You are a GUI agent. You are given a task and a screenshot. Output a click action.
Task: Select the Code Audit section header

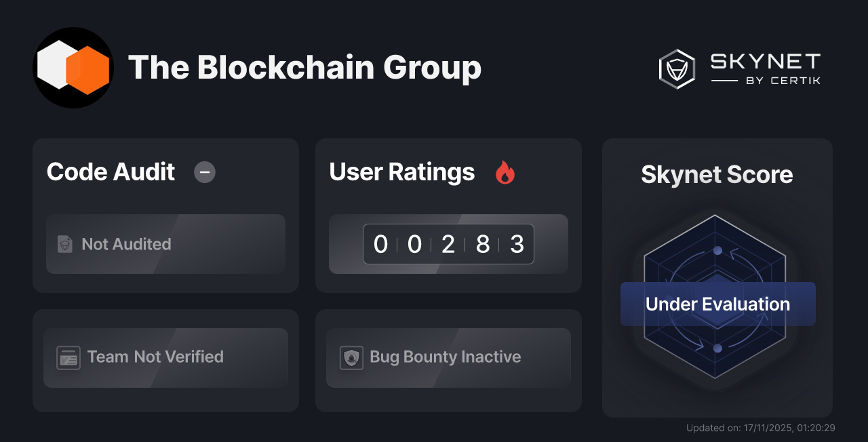(x=111, y=173)
